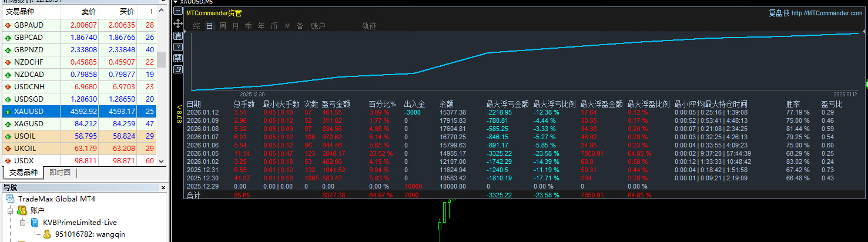Select the 2025.12.30 date row
The height and width of the screenshot is (242, 868).
click(203, 178)
